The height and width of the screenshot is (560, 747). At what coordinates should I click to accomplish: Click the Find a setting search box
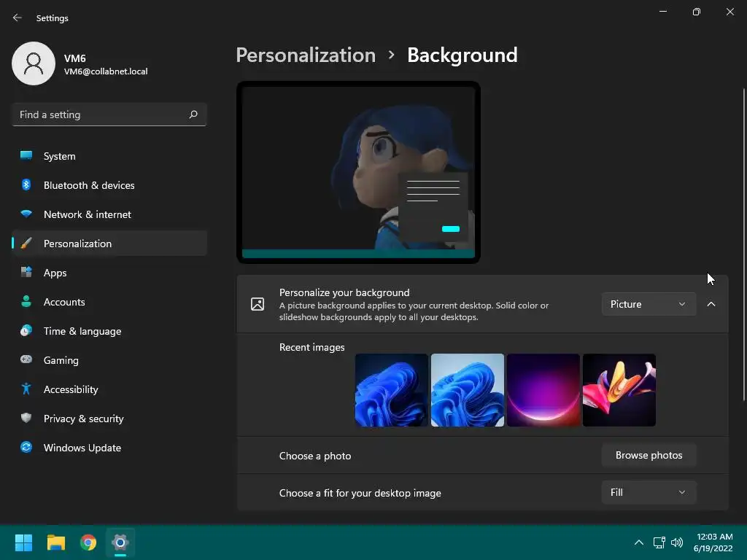(109, 114)
